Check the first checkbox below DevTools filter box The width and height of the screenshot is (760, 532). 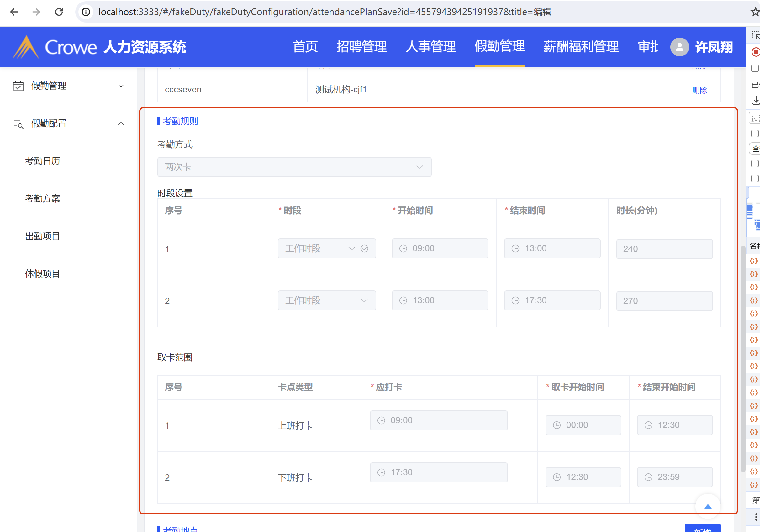(x=754, y=134)
